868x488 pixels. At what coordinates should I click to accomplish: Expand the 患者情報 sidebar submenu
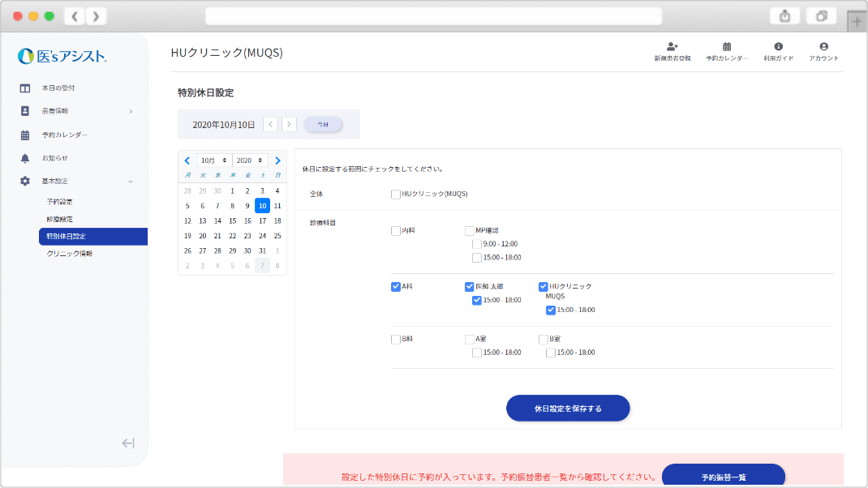pyautogui.click(x=131, y=111)
